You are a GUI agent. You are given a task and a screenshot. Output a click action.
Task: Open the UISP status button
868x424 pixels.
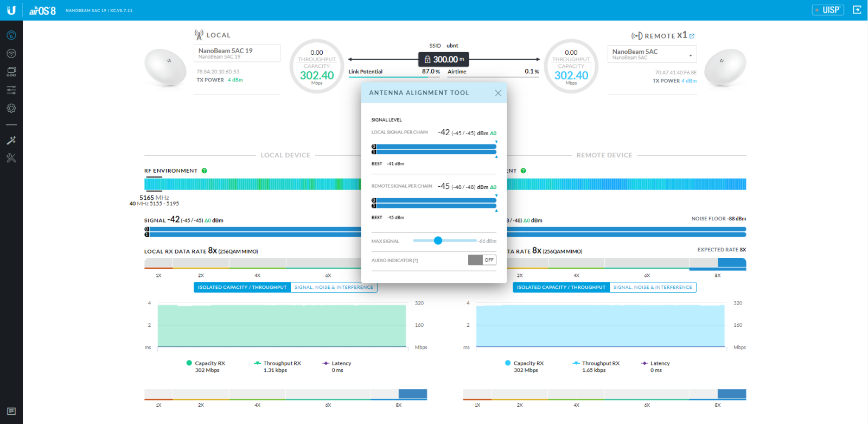pos(828,10)
